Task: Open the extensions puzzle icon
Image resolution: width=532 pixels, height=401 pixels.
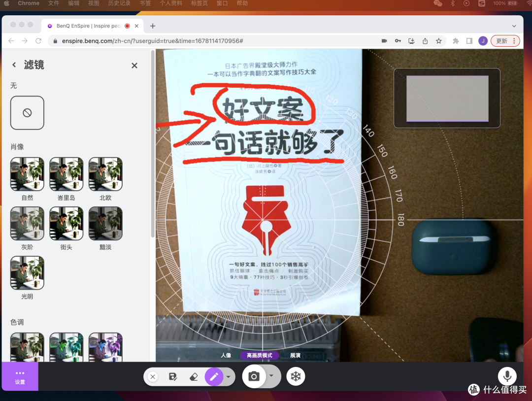Action: click(456, 41)
